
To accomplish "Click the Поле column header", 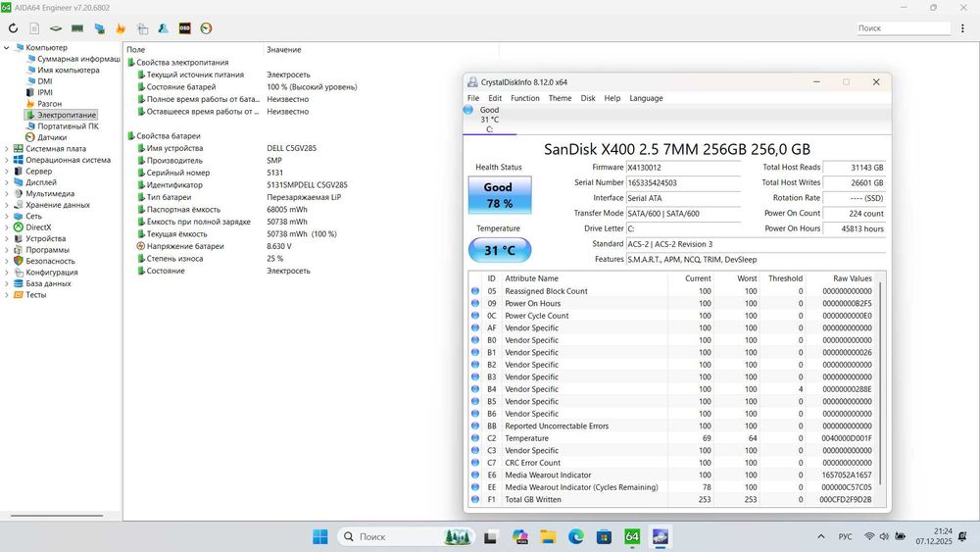I will (135, 49).
